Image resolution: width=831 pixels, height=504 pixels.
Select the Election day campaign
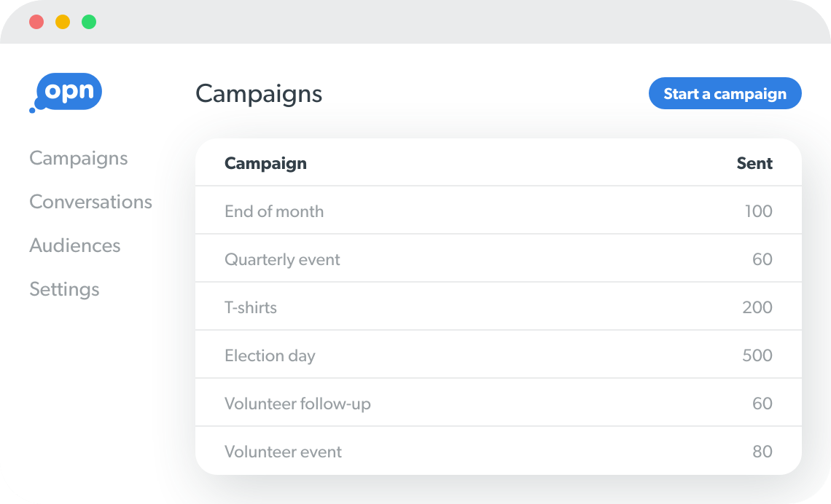click(x=270, y=355)
